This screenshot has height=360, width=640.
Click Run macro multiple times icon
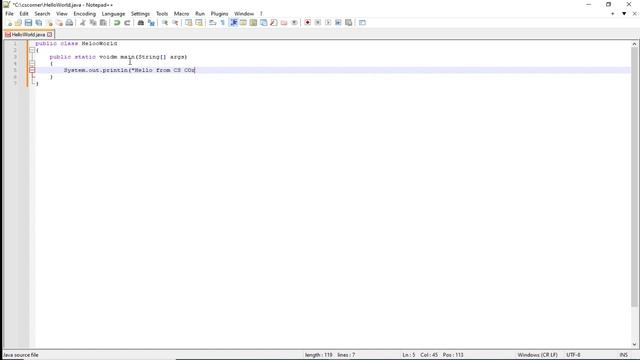coord(338,23)
